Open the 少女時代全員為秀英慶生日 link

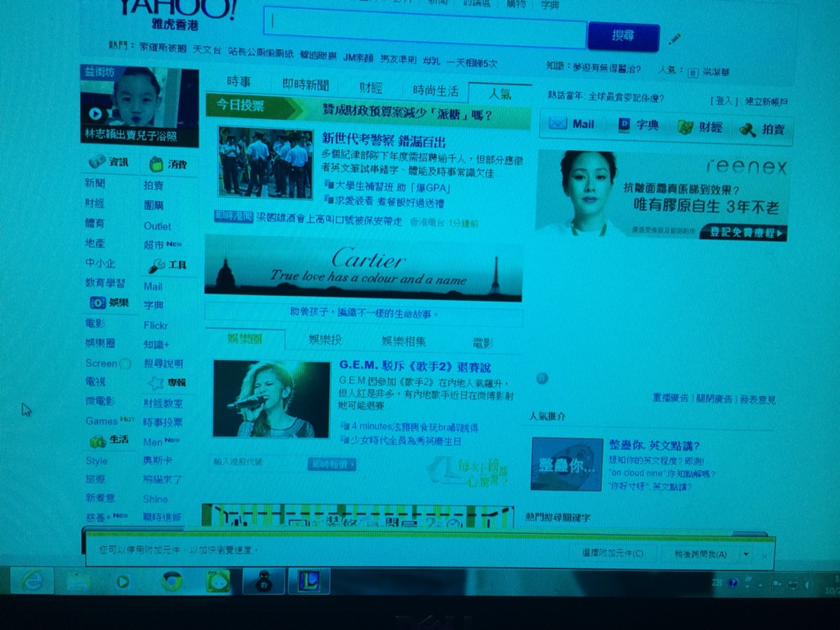pos(405,441)
